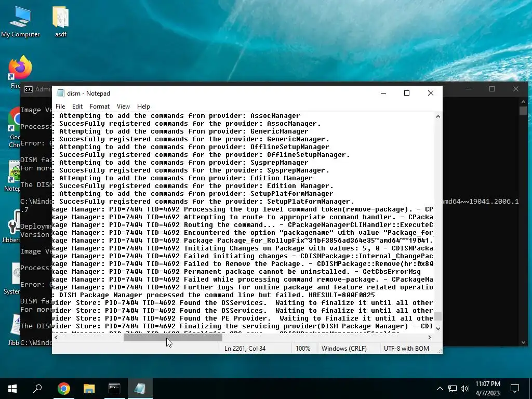Click Notepad vertical scrollbar up arrow

(x=438, y=116)
